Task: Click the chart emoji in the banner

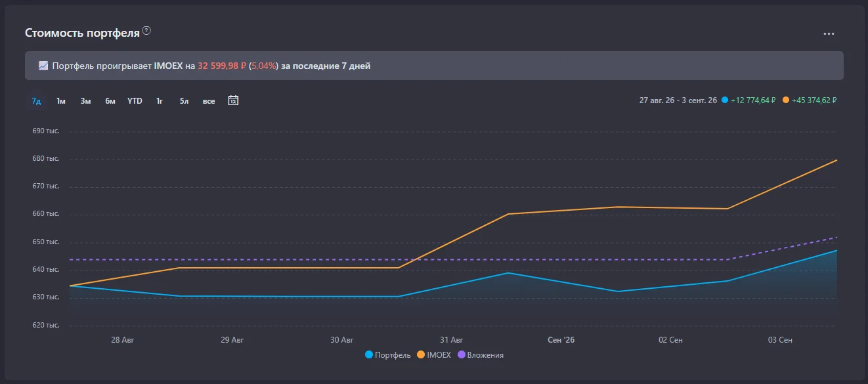Action: tap(43, 66)
